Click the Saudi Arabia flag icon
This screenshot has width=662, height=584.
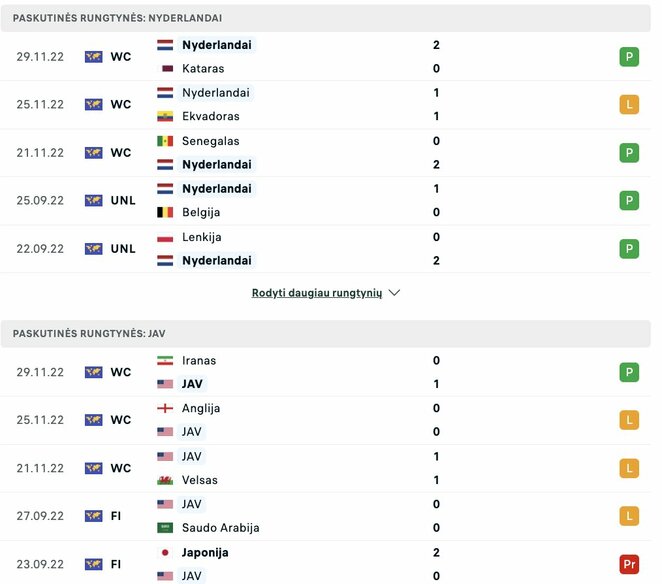166,528
